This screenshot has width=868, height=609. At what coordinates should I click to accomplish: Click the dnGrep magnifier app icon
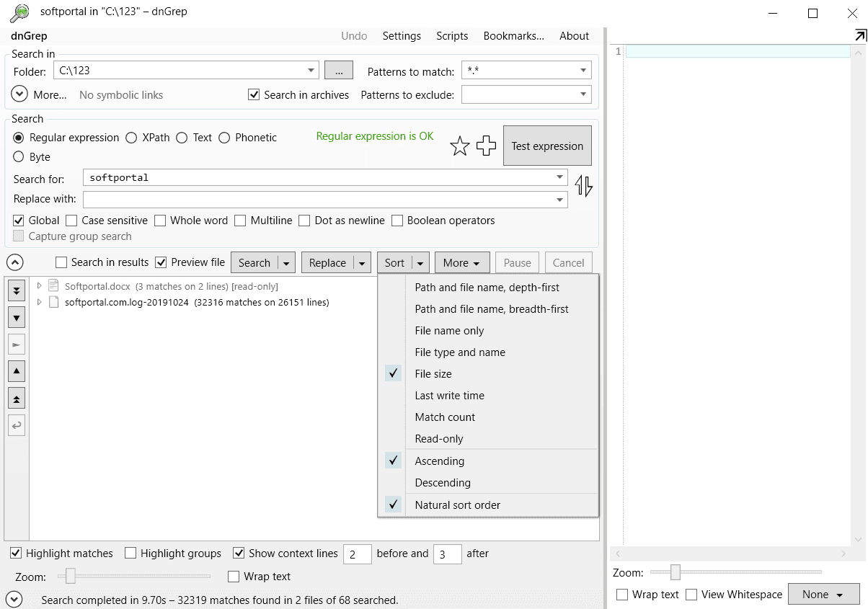(x=20, y=12)
